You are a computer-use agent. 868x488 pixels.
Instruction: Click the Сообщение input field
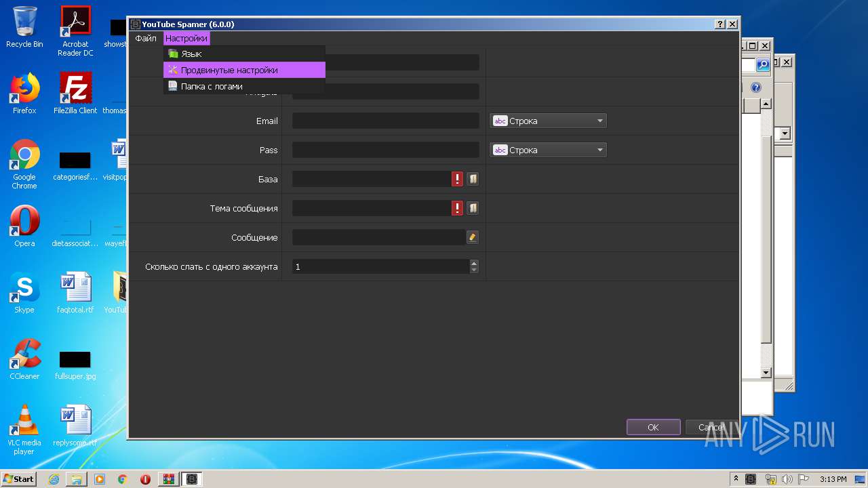(x=378, y=237)
